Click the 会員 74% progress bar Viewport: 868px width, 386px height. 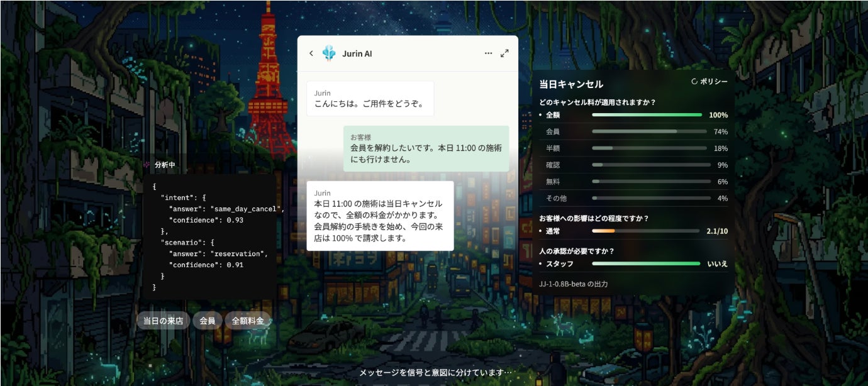click(x=649, y=131)
